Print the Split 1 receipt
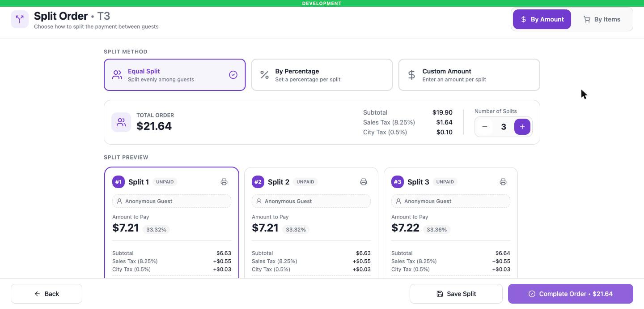The image size is (644, 309). click(224, 182)
